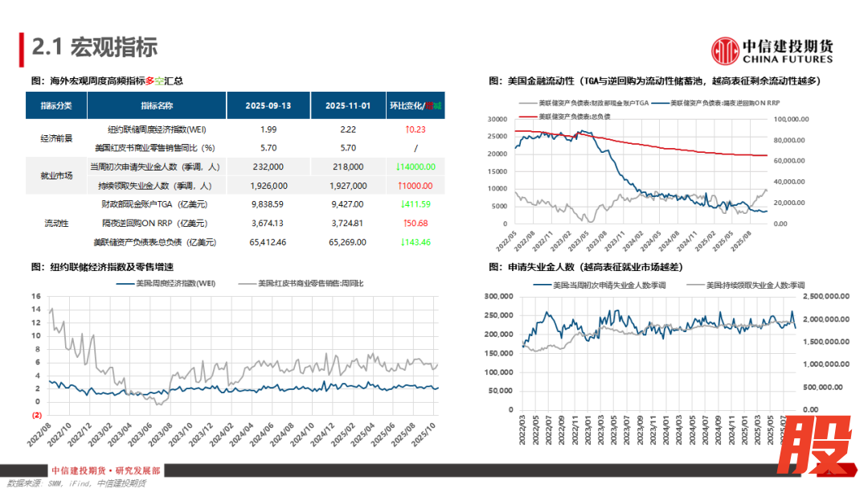868x489 pixels.
Task: Click the red up arrow value 0.23
Action: coord(416,129)
